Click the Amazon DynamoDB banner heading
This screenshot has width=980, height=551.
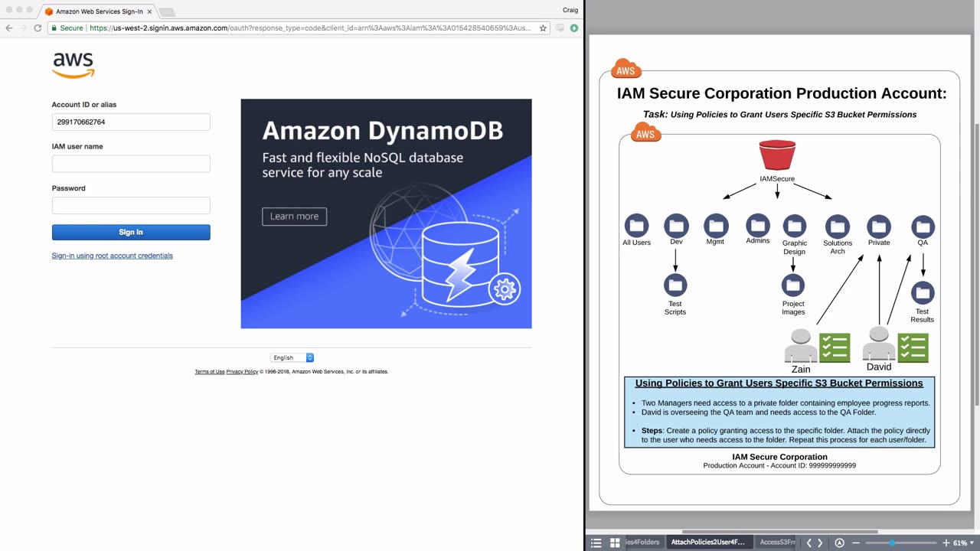(383, 131)
